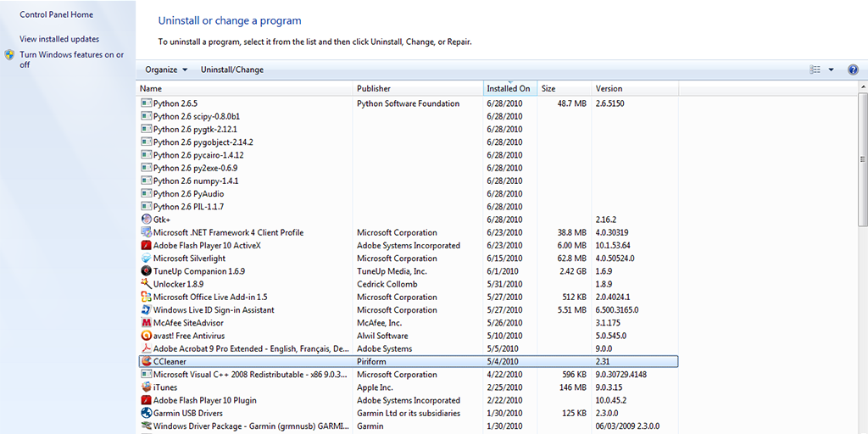Open Turn Windows features on or off
This screenshot has height=434, width=868.
pos(71,59)
